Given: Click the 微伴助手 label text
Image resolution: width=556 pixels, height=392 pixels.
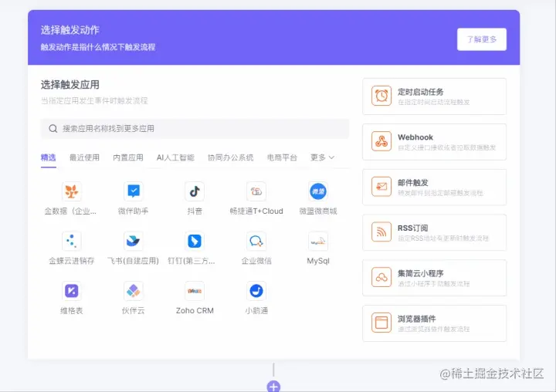Looking at the screenshot, I should (x=133, y=211).
